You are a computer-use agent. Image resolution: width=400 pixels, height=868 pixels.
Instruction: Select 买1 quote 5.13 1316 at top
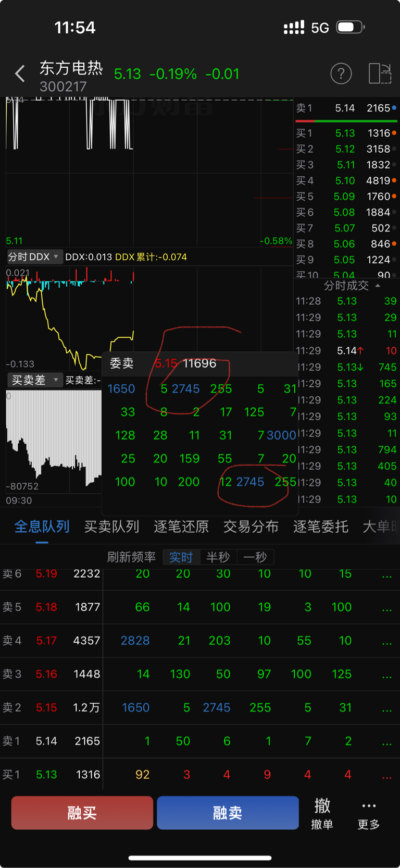(346, 133)
